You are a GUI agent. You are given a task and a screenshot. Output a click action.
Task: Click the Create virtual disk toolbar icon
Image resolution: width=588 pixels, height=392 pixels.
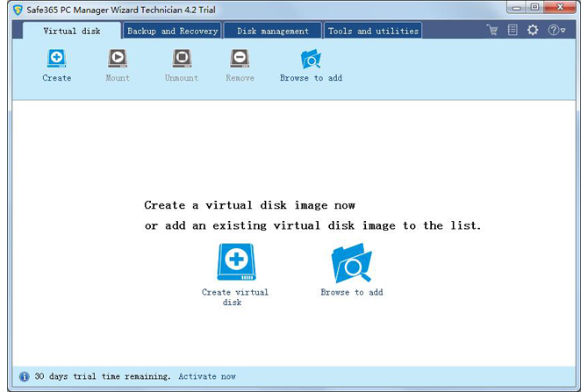pyautogui.click(x=56, y=60)
